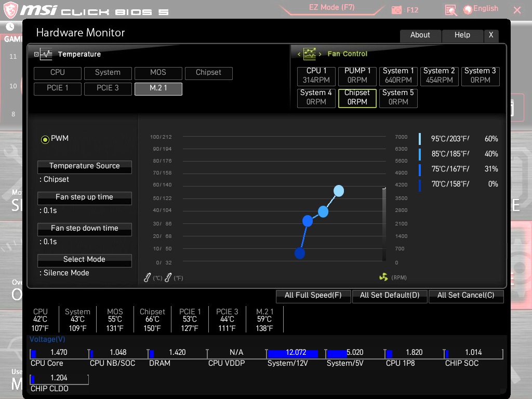Open the Select Mode selector
This screenshot has width=532, height=399.
click(85, 261)
